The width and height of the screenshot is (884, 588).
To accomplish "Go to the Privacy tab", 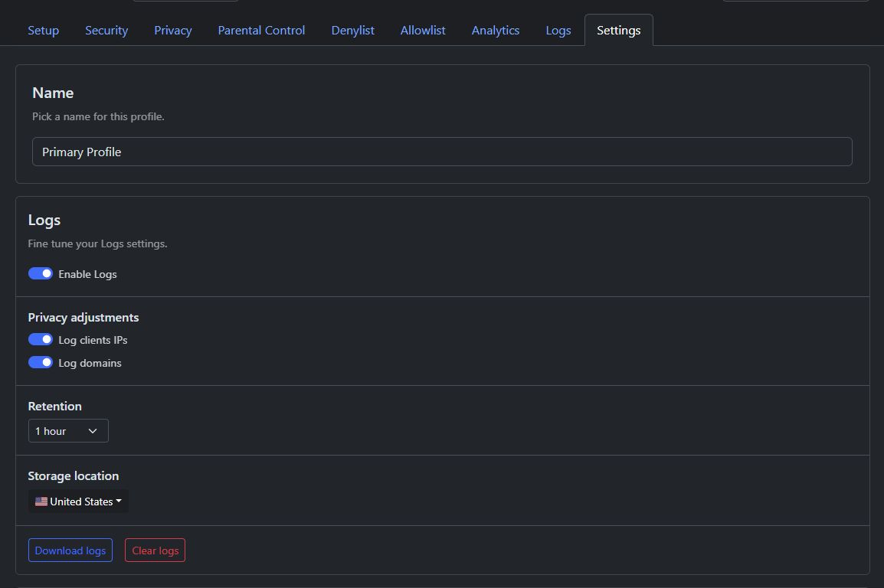I will pyautogui.click(x=173, y=31).
